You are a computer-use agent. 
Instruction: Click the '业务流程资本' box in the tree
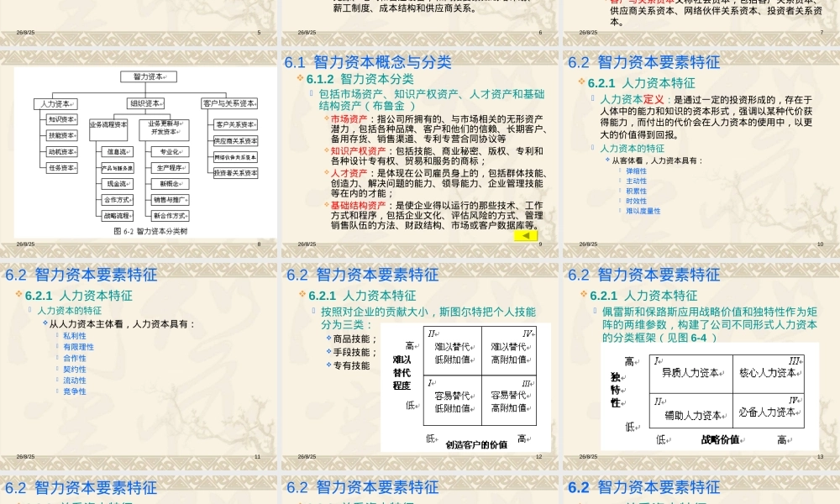pyautogui.click(x=108, y=129)
